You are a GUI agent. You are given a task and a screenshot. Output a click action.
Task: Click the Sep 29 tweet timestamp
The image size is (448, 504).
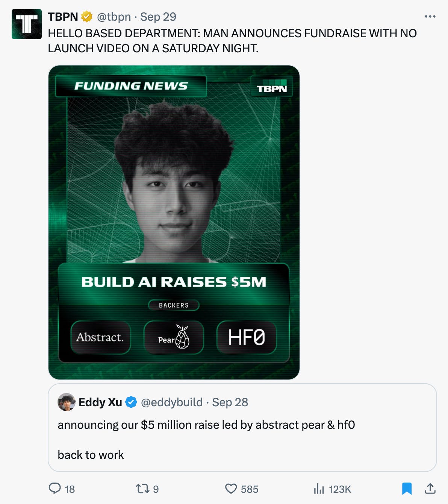[158, 17]
